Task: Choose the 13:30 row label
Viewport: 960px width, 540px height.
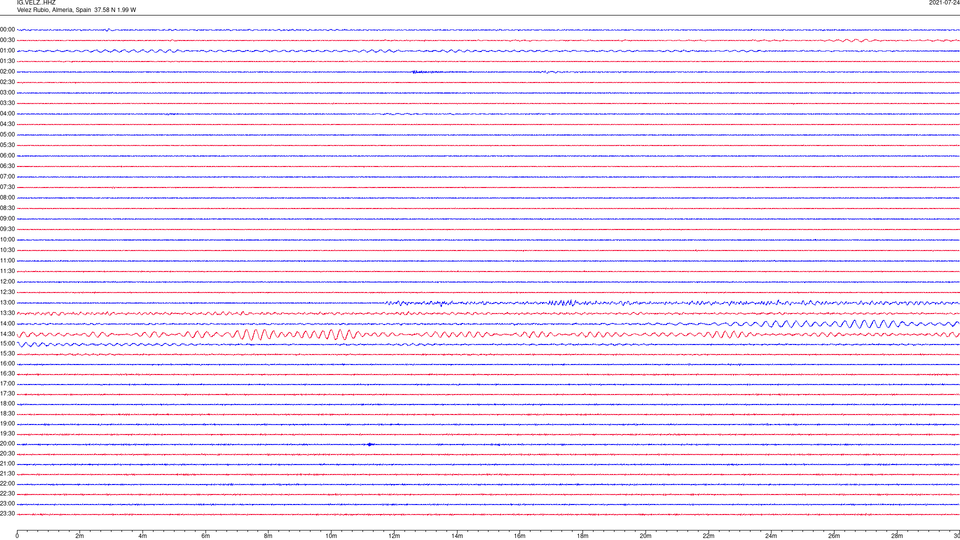Action: point(7,313)
